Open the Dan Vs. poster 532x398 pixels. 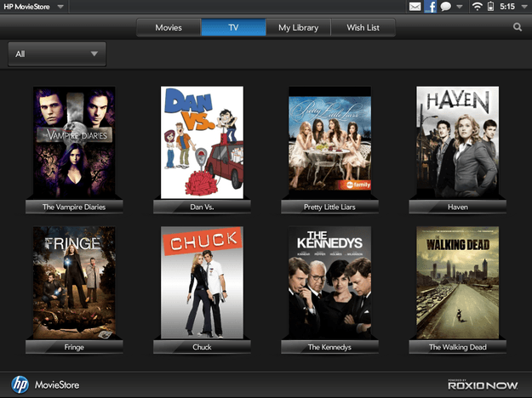pyautogui.click(x=202, y=142)
